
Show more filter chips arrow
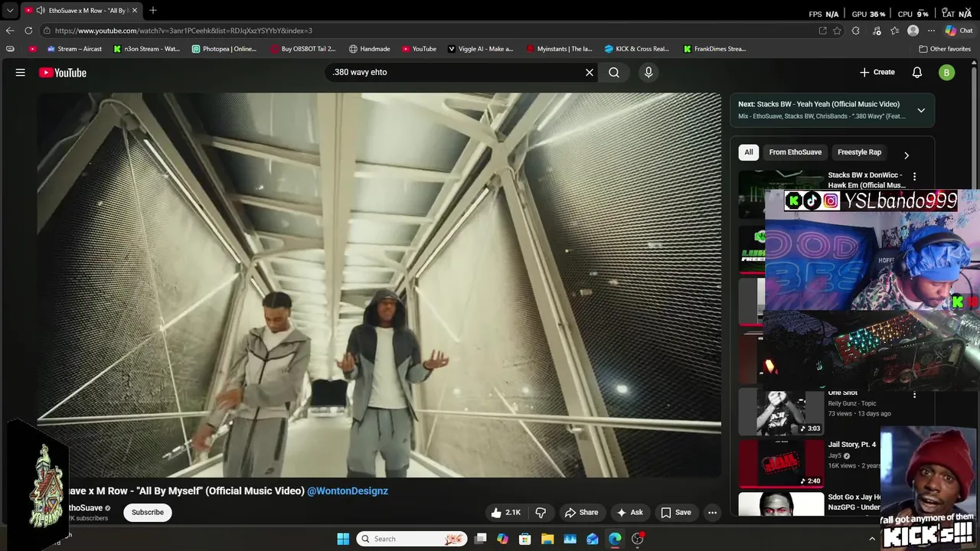click(906, 155)
